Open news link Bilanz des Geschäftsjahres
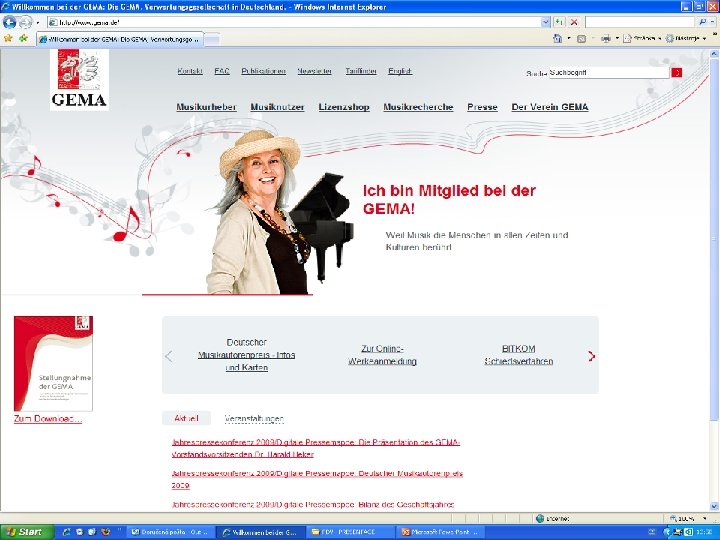The width and height of the screenshot is (720, 540). pyautogui.click(x=313, y=505)
